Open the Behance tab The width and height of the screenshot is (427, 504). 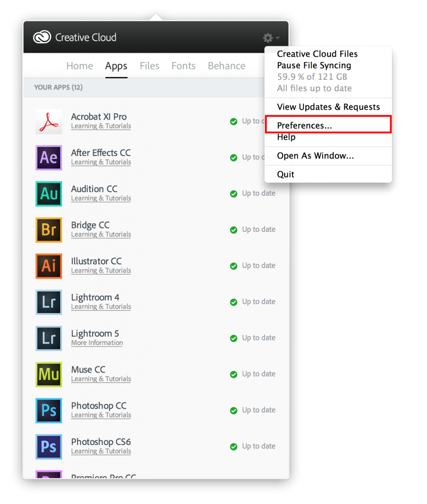coord(227,66)
